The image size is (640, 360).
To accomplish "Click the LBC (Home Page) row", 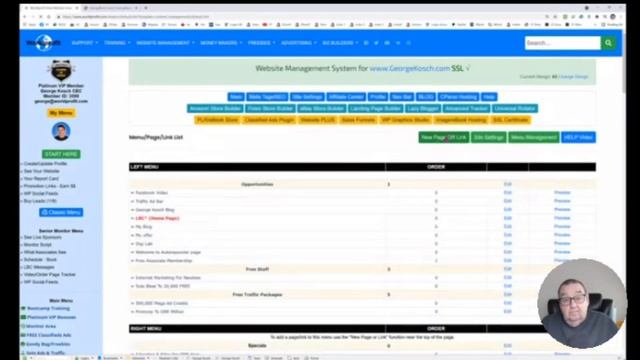I will tap(157, 218).
